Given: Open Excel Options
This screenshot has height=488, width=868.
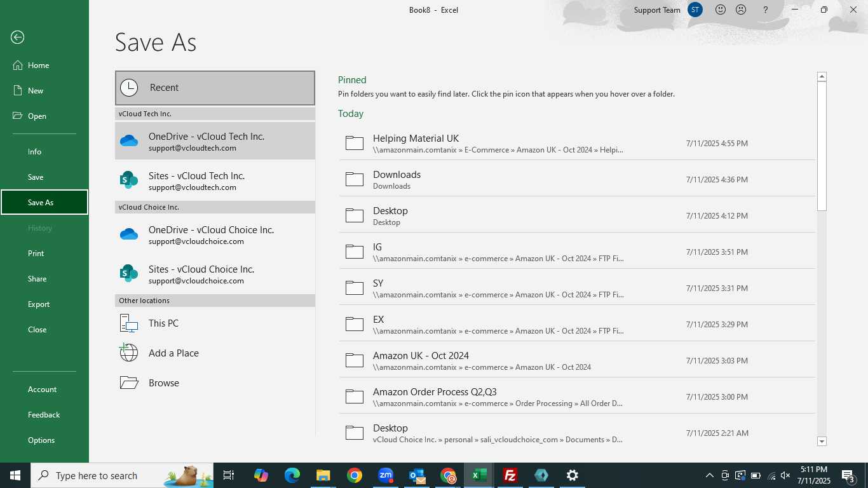Looking at the screenshot, I should pos(44,440).
